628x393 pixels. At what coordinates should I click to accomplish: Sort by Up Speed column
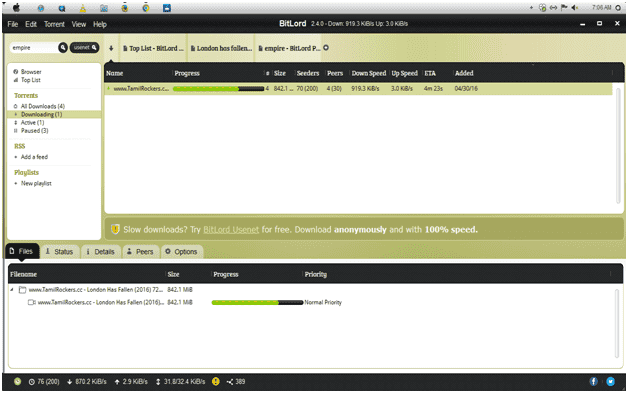[x=405, y=73]
